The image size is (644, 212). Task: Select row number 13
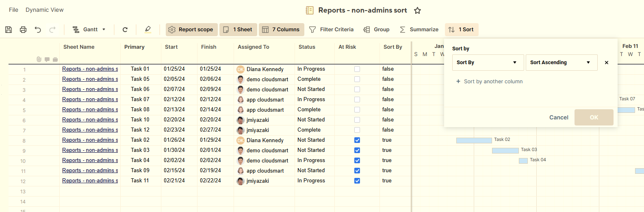click(x=23, y=192)
